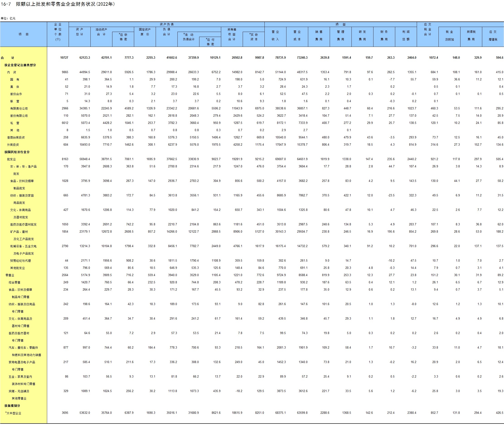
Task: Click 大中型企业 revenue value 68375.1
Action: tap(281, 413)
